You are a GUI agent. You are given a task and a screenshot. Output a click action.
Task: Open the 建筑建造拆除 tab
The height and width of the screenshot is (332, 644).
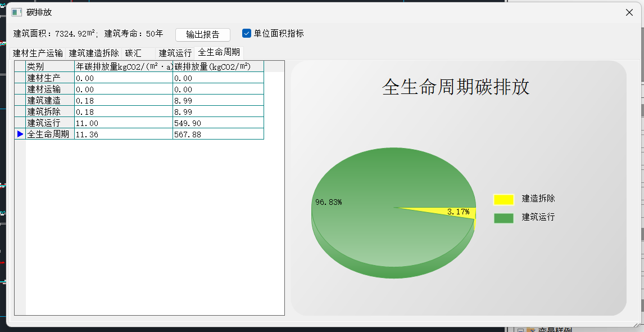[94, 53]
